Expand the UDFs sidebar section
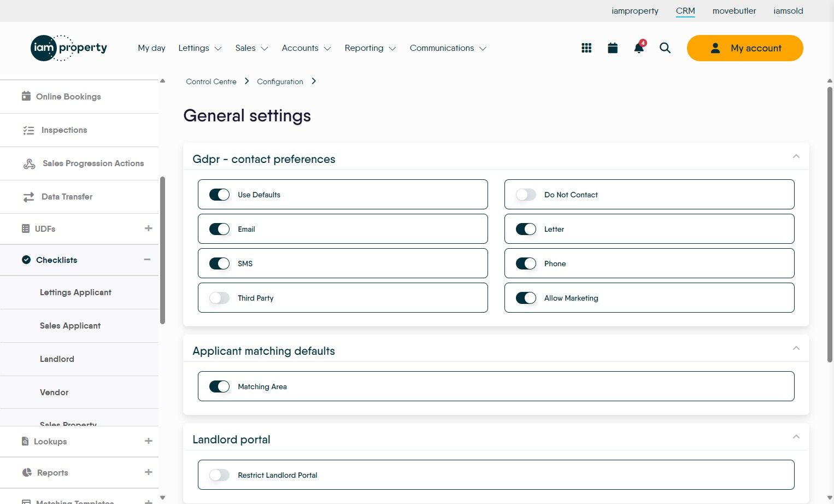834x504 pixels. pyautogui.click(x=148, y=228)
